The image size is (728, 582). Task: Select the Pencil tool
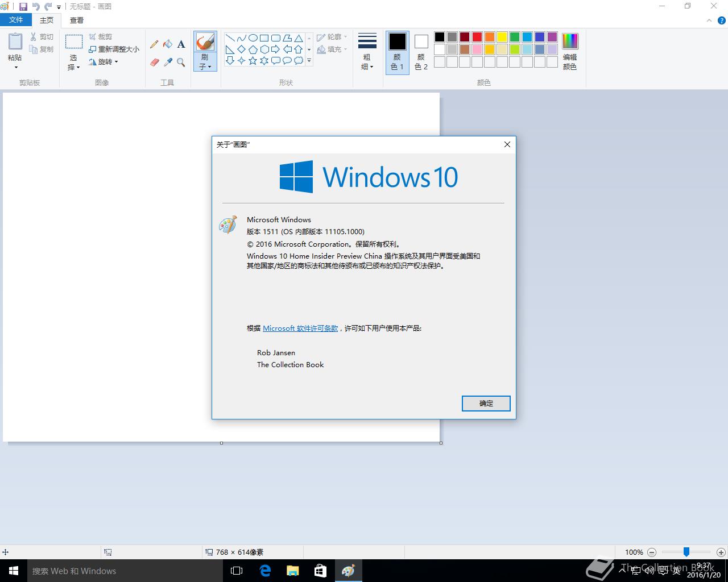click(x=154, y=44)
